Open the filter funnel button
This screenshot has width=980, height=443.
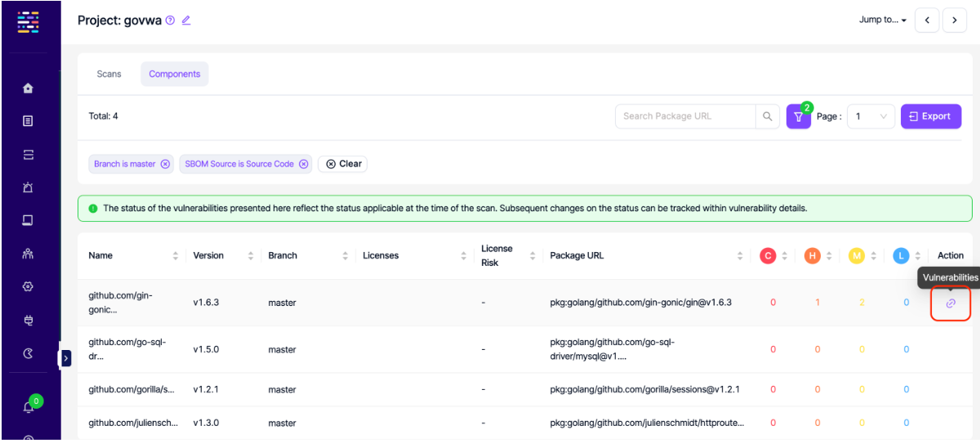798,117
